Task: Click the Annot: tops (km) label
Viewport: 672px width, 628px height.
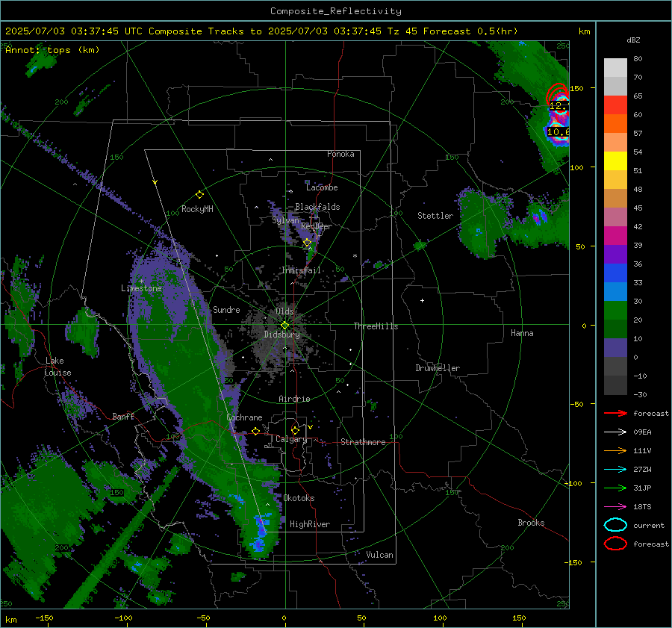Action: (52, 50)
